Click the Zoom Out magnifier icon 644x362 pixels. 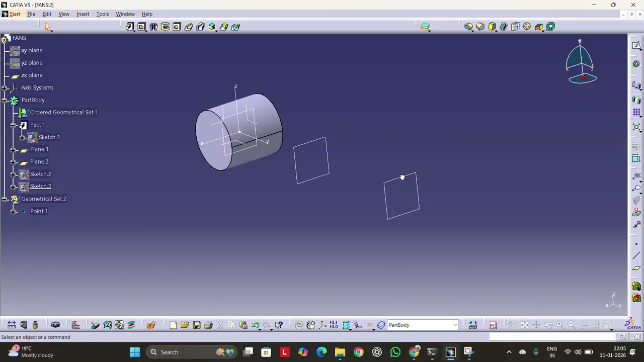coord(571,325)
